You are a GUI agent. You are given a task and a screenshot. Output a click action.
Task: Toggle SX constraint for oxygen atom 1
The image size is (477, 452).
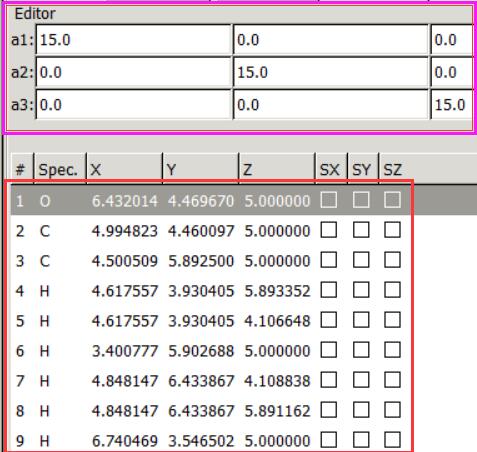pos(329,200)
